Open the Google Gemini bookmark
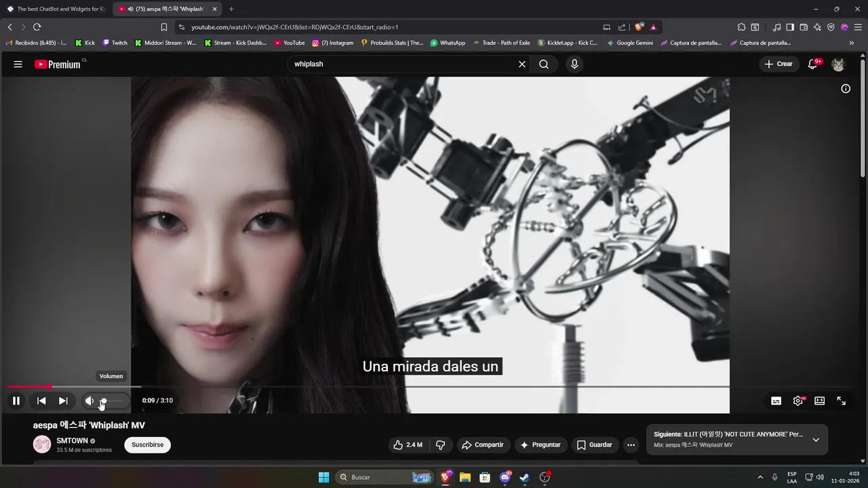The height and width of the screenshot is (488, 868). click(x=630, y=43)
